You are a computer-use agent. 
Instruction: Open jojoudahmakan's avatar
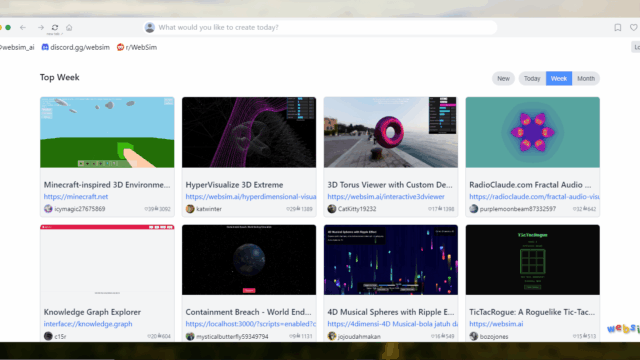coord(331,336)
